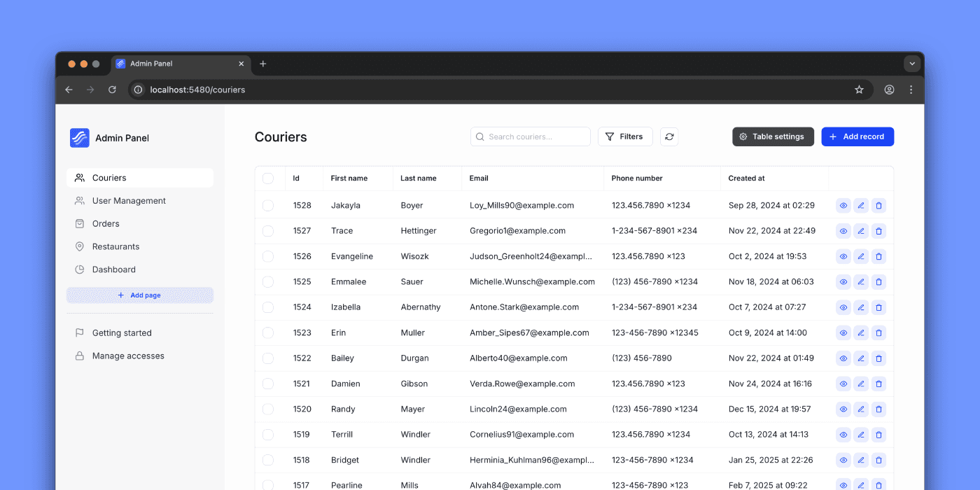Screen dimensions: 980x490
Task: Delete record 1527 Trace Hettinger
Action: (x=878, y=231)
